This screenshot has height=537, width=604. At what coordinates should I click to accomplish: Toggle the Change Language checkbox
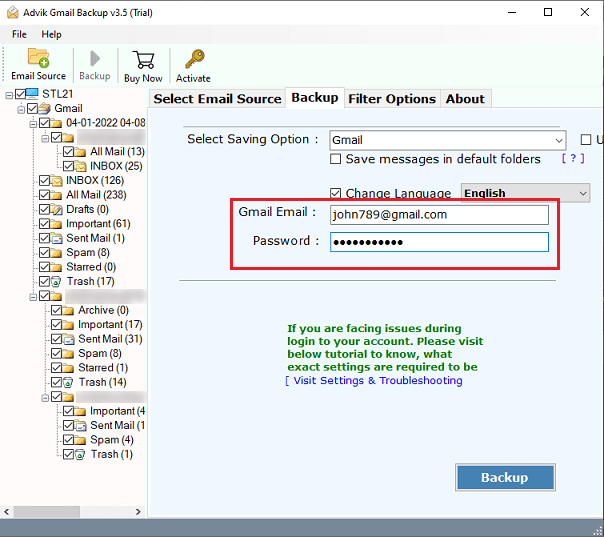(336, 193)
